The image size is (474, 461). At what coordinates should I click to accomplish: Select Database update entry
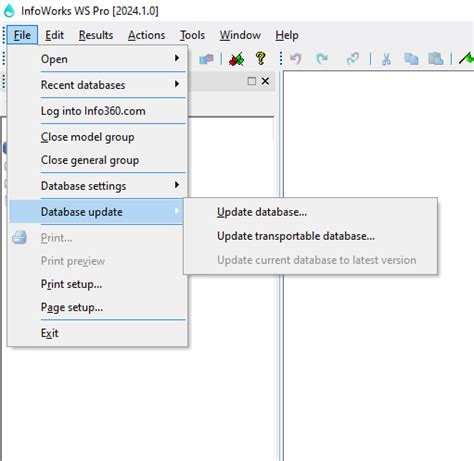point(96,212)
